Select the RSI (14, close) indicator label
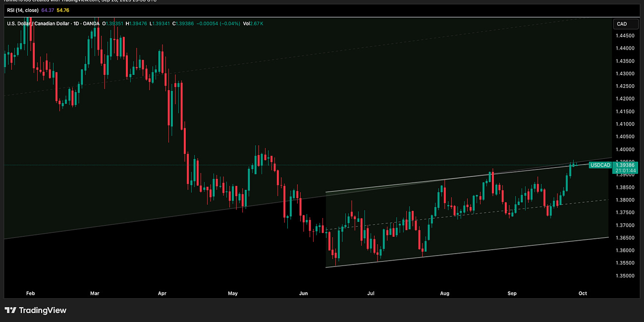 tap(24, 9)
